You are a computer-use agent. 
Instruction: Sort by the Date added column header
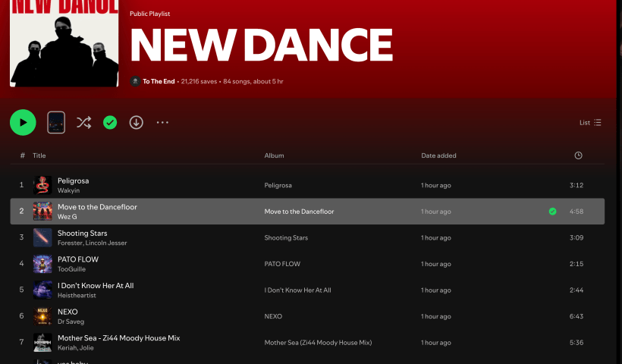coord(438,155)
